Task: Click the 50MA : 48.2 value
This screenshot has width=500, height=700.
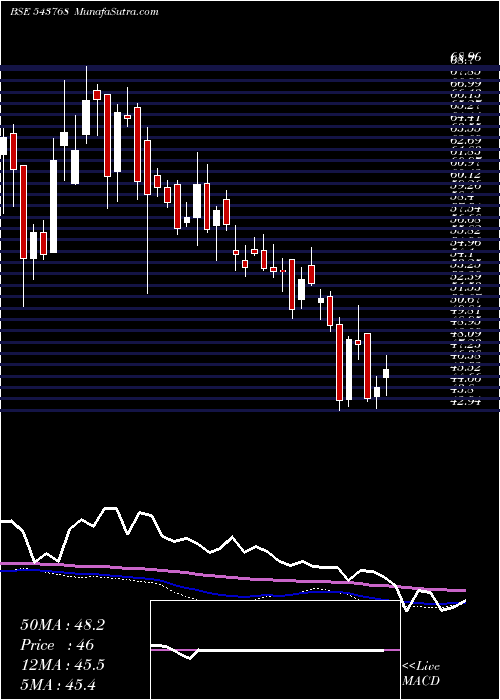Action: (62, 625)
